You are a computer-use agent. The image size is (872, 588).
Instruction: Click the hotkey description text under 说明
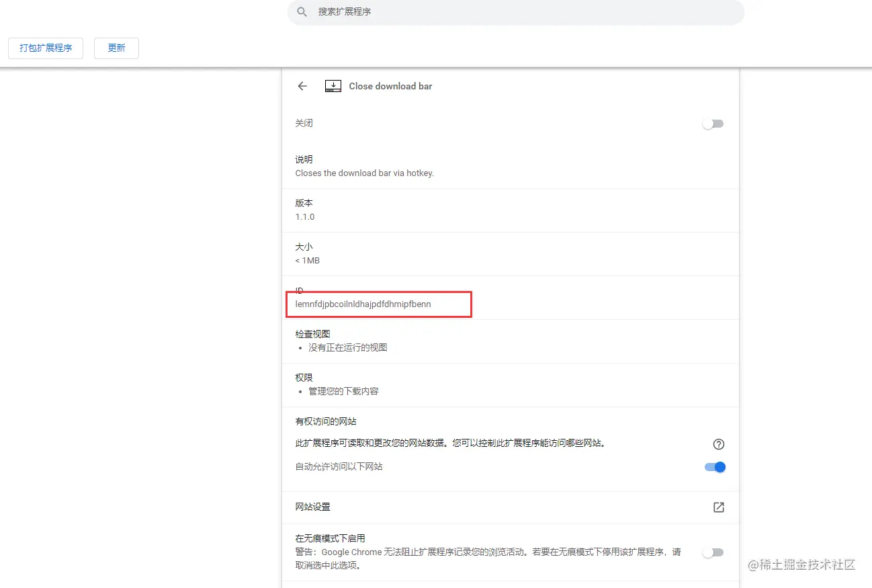coord(364,173)
